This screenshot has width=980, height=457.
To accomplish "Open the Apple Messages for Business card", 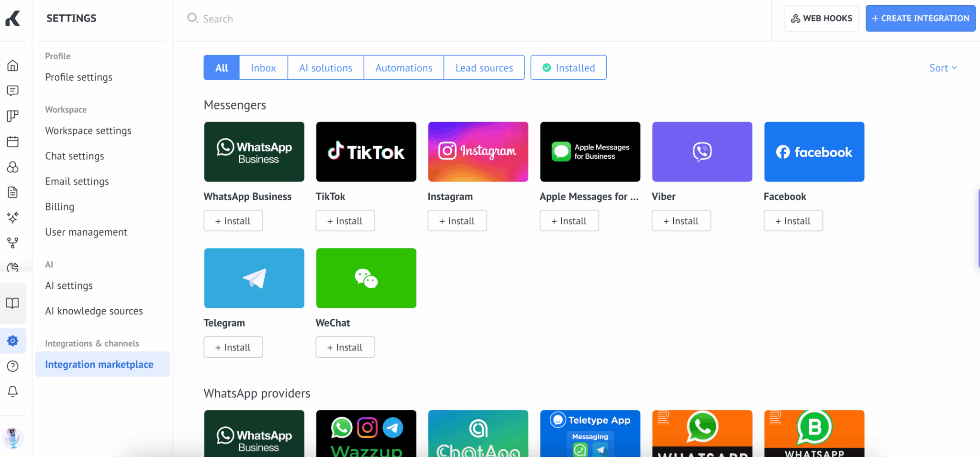I will [x=590, y=152].
